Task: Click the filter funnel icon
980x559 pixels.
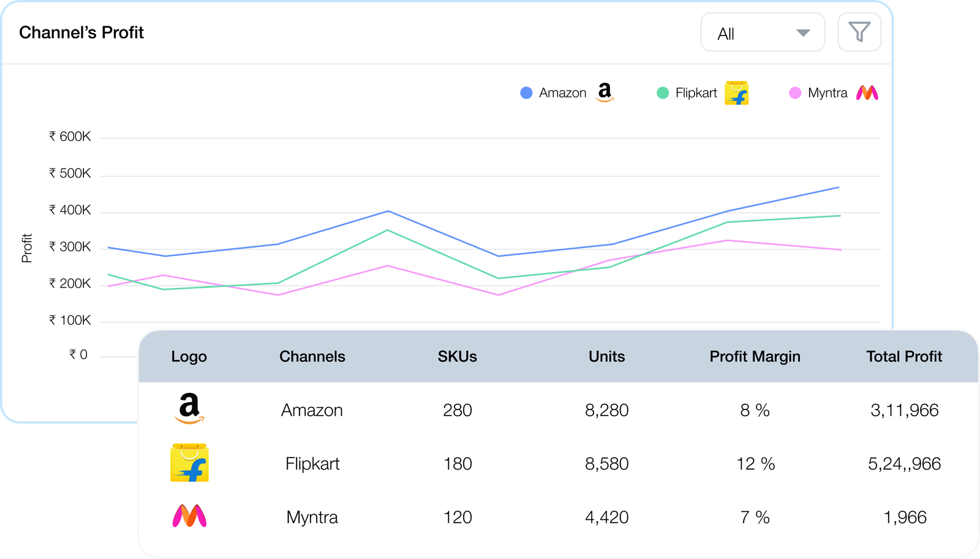Action: (859, 32)
